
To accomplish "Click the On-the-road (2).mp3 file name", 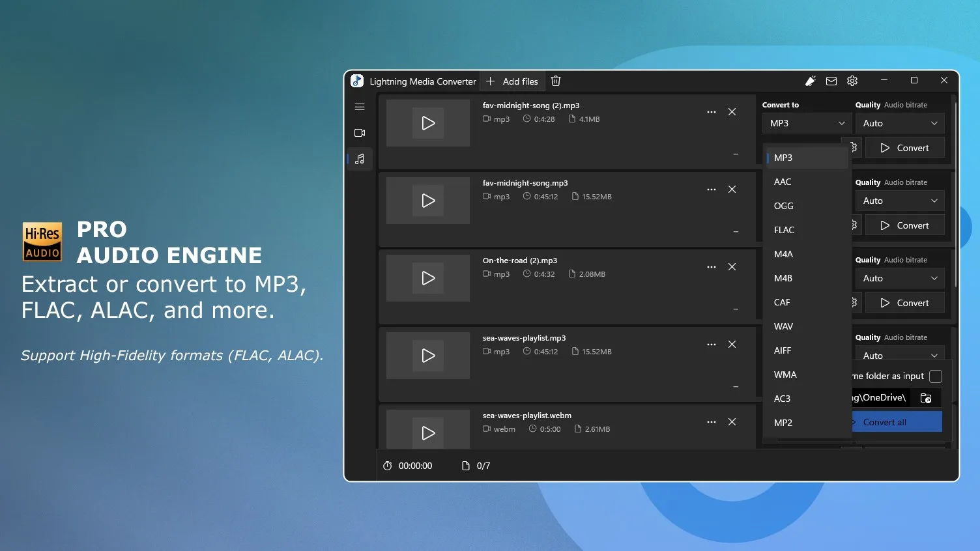I will [520, 261].
